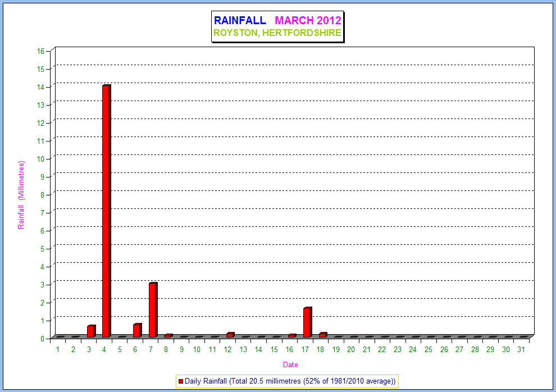Click y-axis value '5'
Viewport: 556px width, 392px height.
pyautogui.click(x=43, y=249)
